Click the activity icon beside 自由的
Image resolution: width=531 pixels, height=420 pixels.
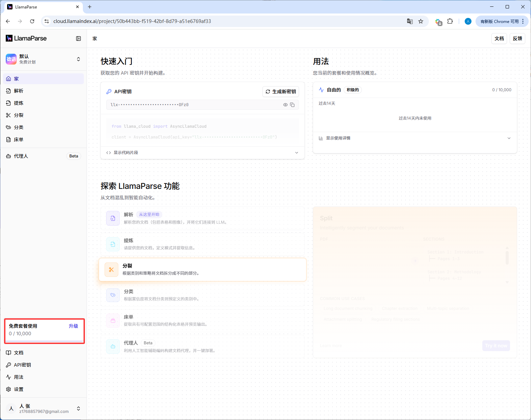321,90
